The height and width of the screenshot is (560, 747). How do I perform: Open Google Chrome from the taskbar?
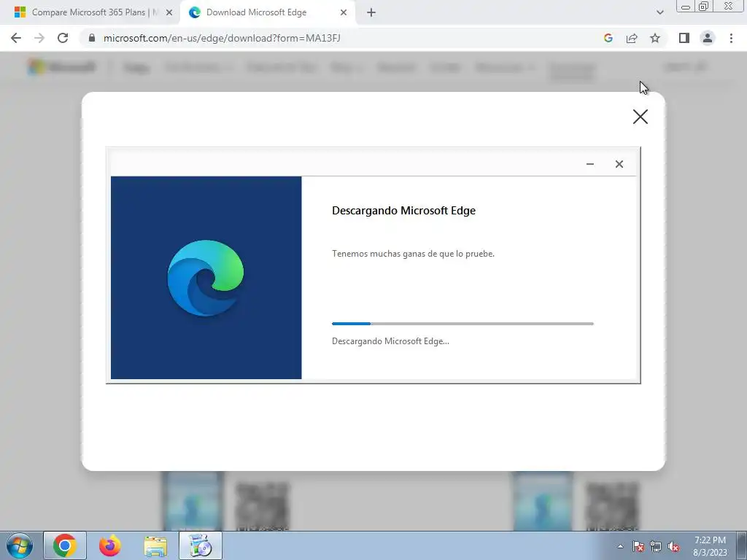tap(65, 545)
